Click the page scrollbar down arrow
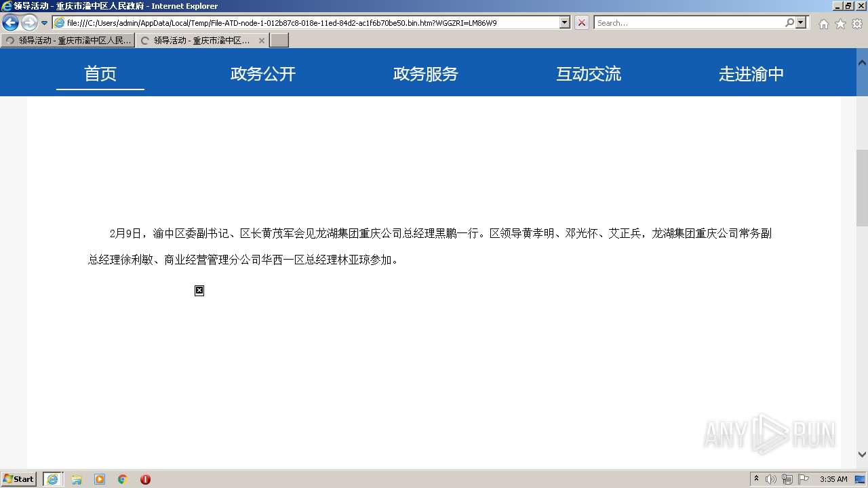Viewport: 868px width, 488px height. coord(862,454)
